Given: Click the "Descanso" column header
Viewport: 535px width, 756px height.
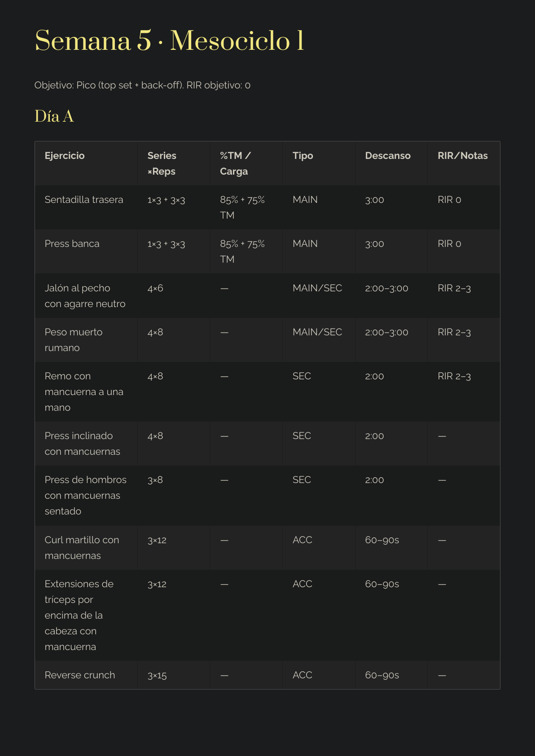Looking at the screenshot, I should coord(387,156).
